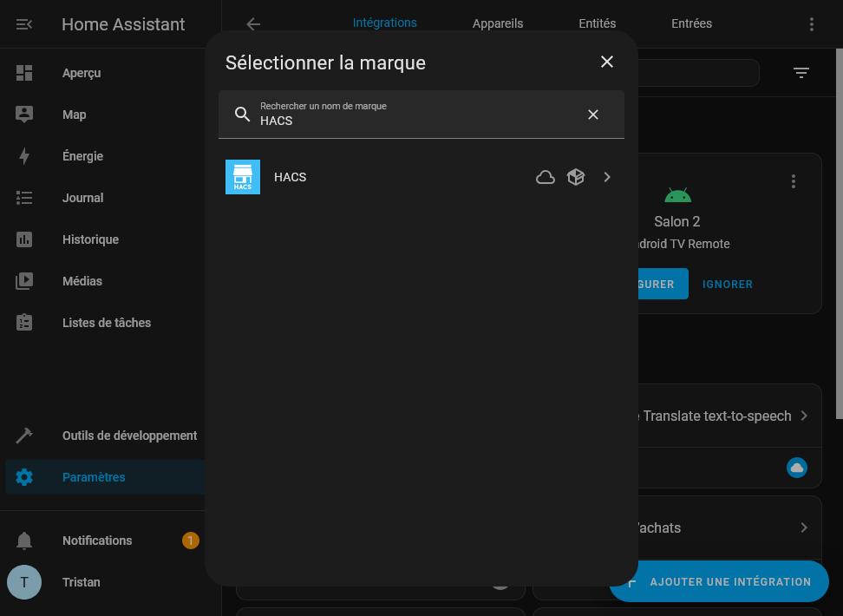Image resolution: width=843 pixels, height=616 pixels.
Task: Open the Map panel
Action: [74, 115]
